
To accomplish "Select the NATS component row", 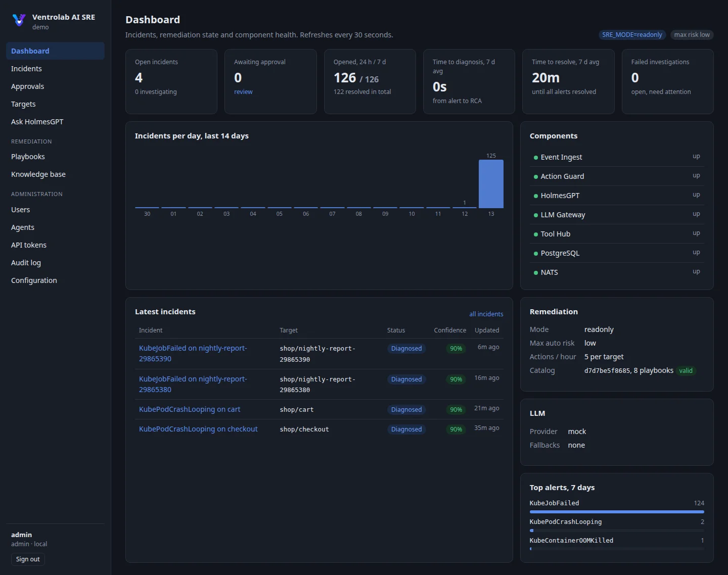I will 617,272.
